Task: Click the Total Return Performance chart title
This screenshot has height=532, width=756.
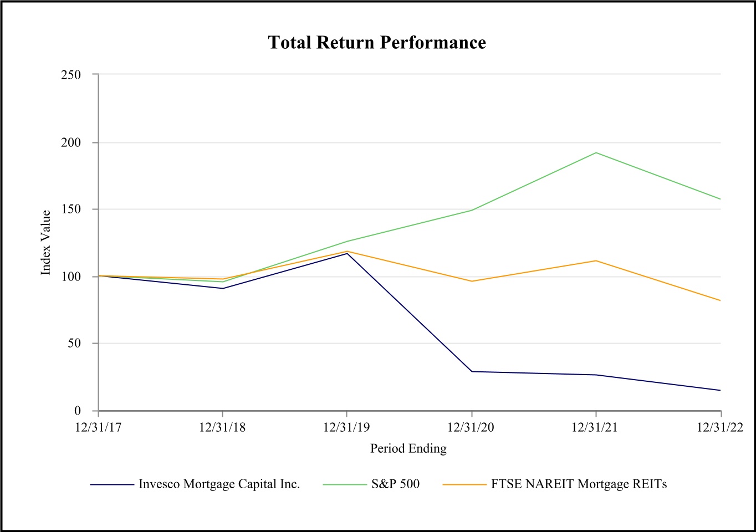Action: (377, 43)
